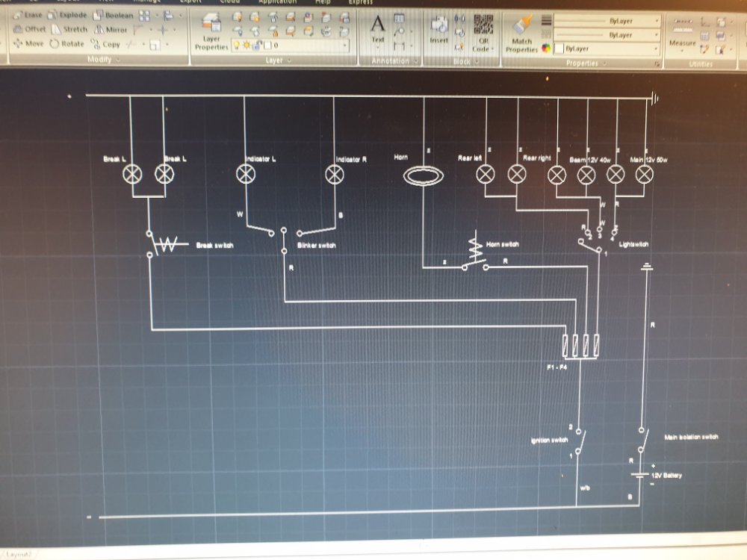747x560 pixels.
Task: Click the Indicator R lamp symbol
Action: pyautogui.click(x=335, y=175)
